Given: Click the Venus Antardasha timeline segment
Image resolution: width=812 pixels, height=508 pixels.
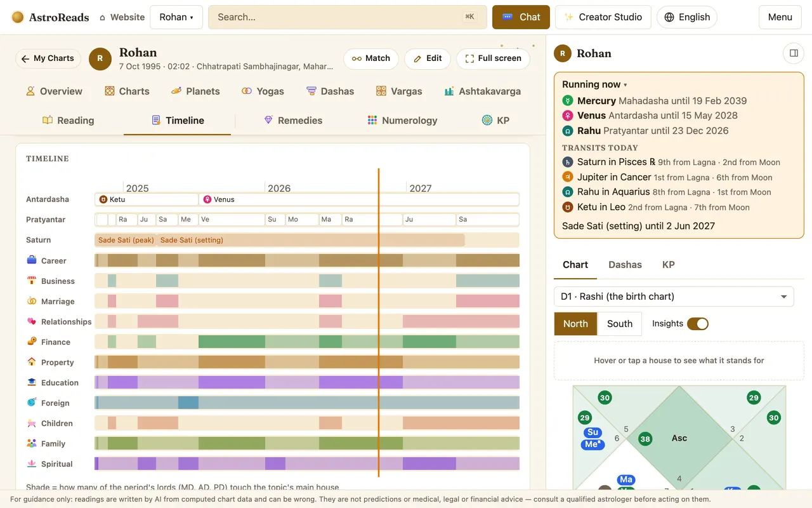Looking at the screenshot, I should [359, 199].
